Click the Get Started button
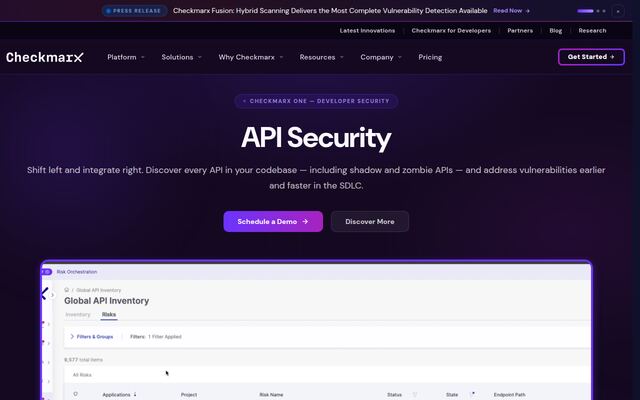 tap(591, 57)
